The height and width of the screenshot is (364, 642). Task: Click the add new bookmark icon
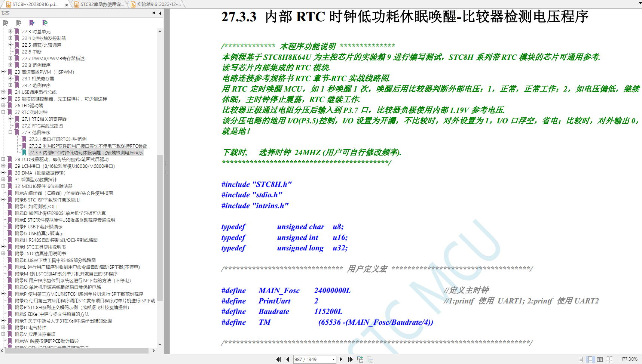tap(19, 23)
